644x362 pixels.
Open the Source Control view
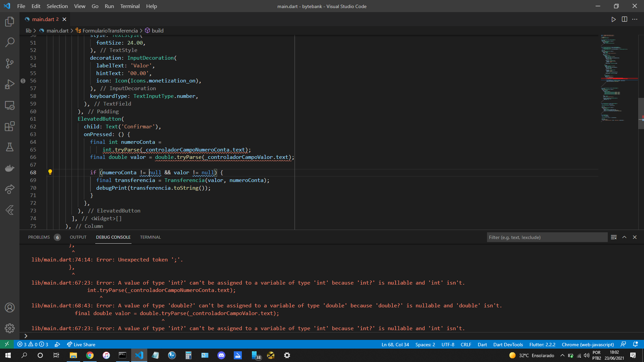tap(10, 63)
